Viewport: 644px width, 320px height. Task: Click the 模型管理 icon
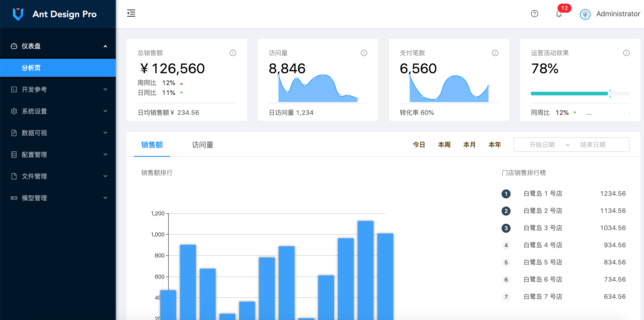14,198
